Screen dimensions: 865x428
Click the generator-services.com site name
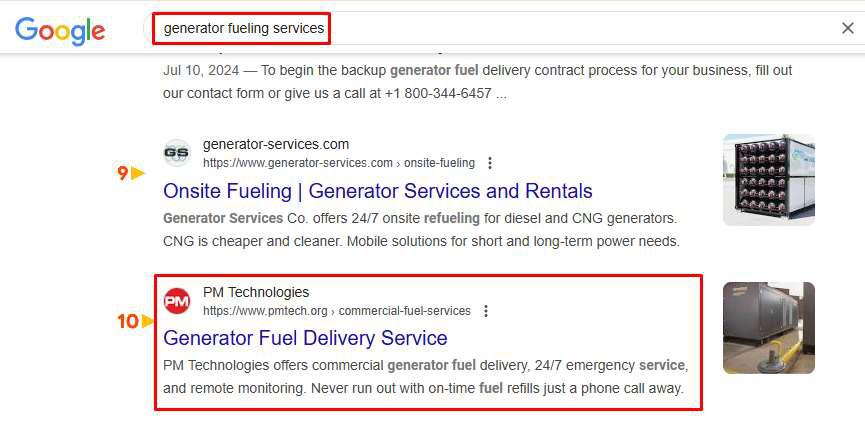[275, 144]
